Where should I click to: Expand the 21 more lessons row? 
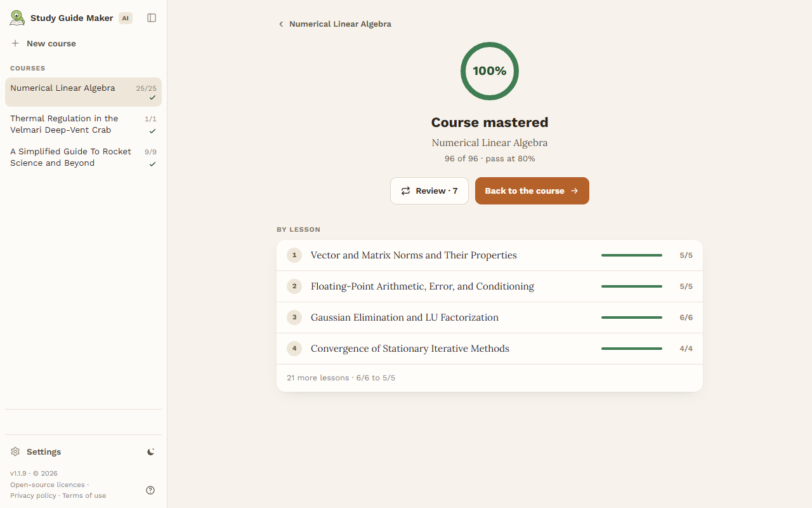coord(490,378)
